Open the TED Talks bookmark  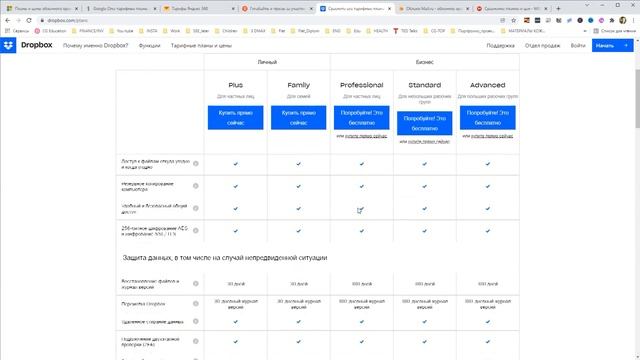point(405,31)
